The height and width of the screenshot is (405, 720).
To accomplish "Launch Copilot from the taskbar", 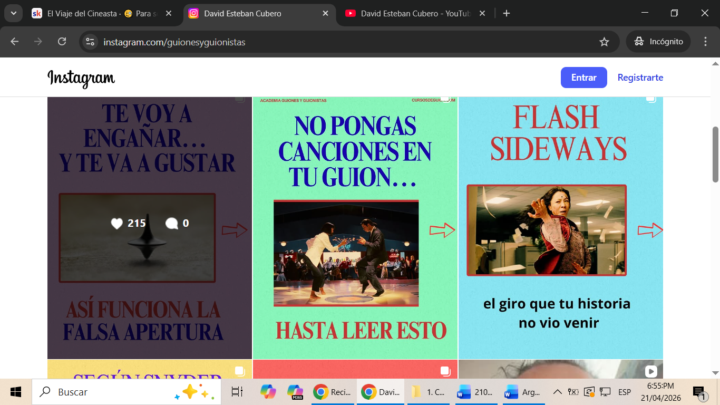I will click(268, 392).
